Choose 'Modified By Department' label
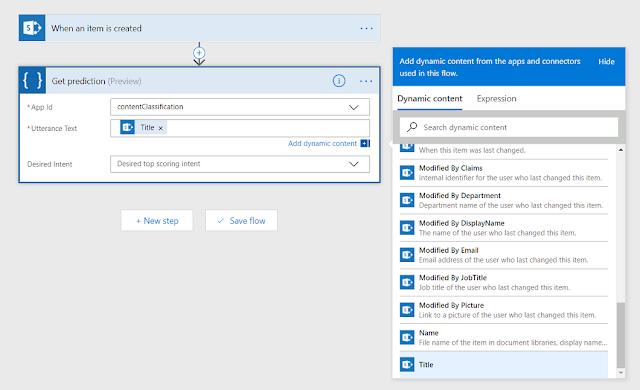 tap(460, 196)
